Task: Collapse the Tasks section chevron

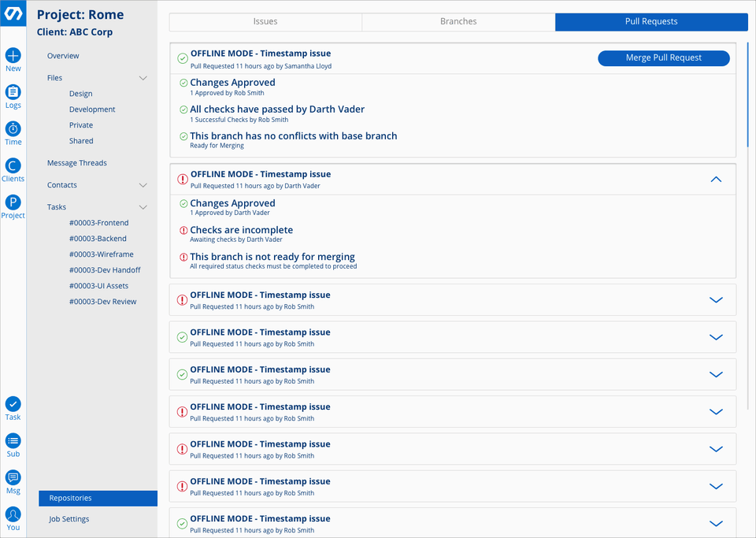Action: [143, 207]
